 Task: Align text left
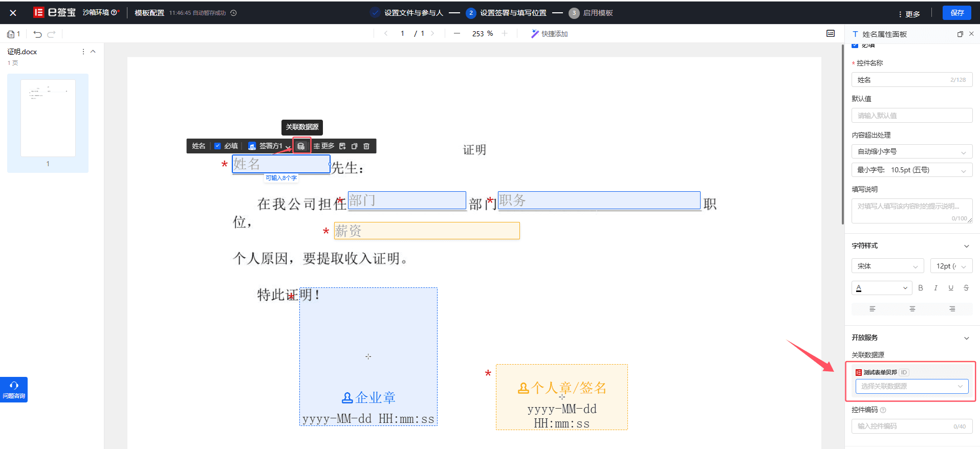(873, 309)
